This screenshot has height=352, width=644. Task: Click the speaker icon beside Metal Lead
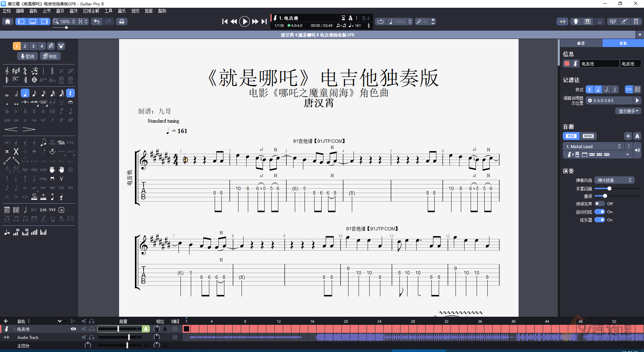point(637,150)
